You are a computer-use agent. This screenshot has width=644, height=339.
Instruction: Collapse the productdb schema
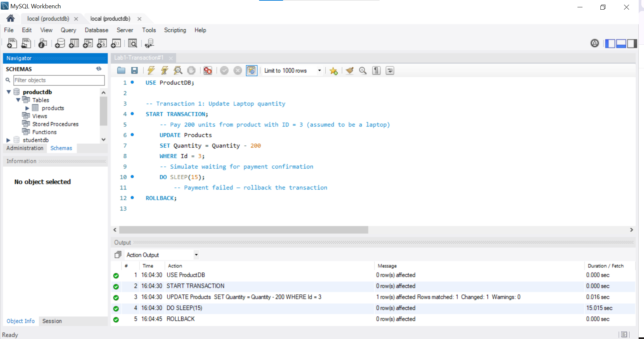tap(9, 92)
